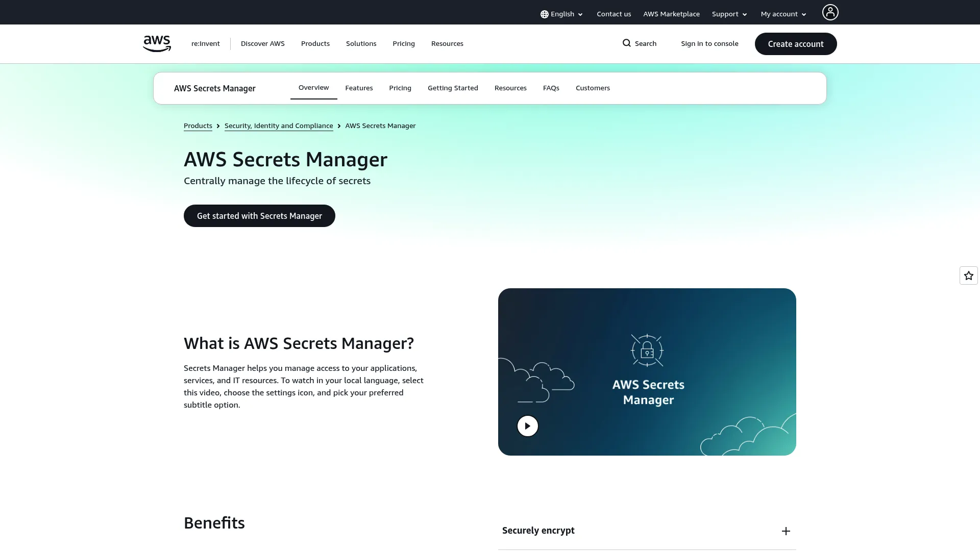Click the AWS Secrets Manager breadcrumb text
This screenshot has width=980, height=551.
(380, 126)
